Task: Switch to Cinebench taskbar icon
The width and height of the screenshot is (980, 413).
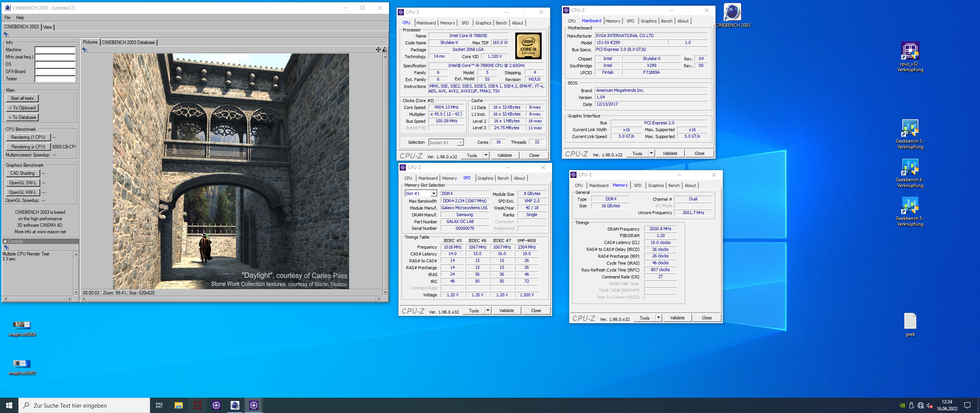Action: (235, 405)
